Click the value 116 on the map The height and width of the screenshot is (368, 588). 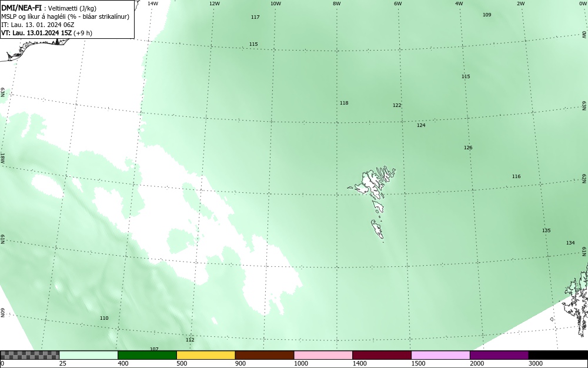coord(516,176)
